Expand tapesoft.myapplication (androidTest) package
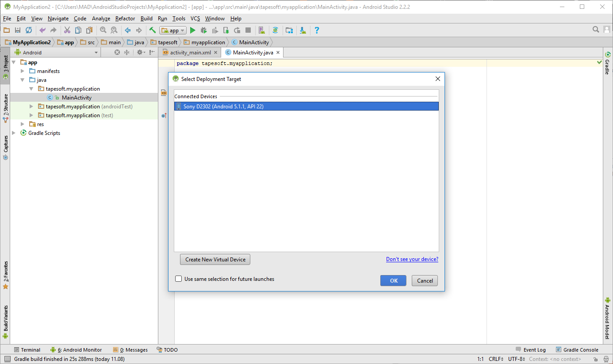 (31, 107)
